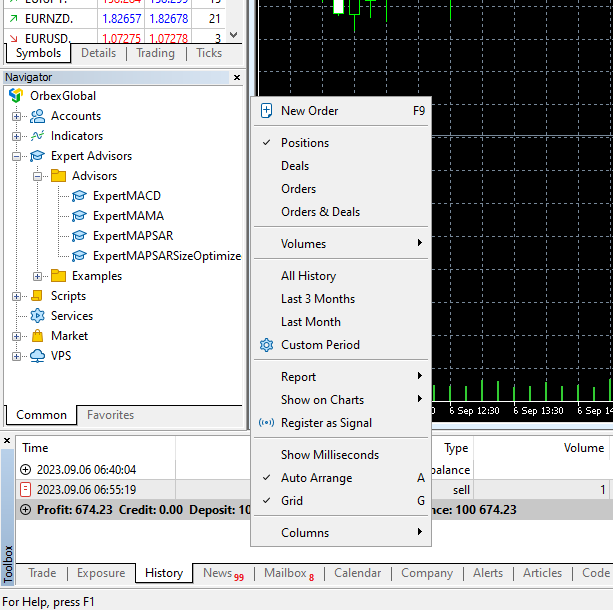Screen dimensions: 613x610
Task: Click the Market shopping bag icon
Action: (x=38, y=336)
